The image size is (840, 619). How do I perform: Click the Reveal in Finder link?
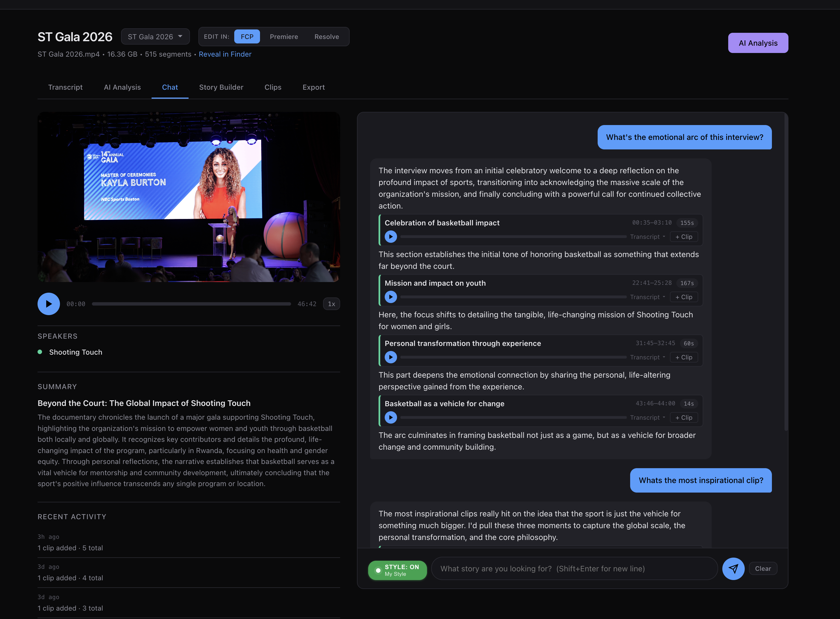225,54
